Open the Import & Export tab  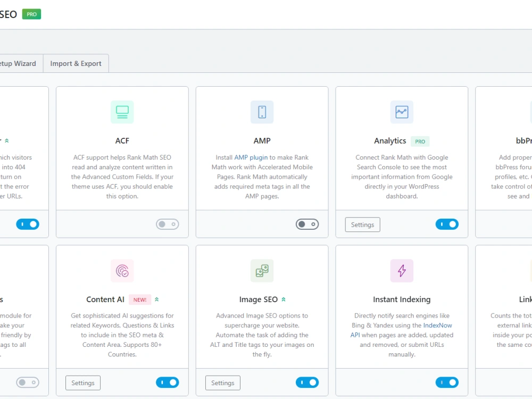click(76, 63)
